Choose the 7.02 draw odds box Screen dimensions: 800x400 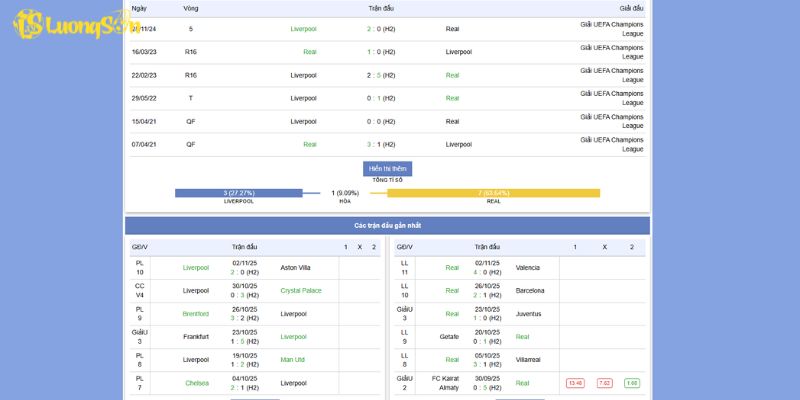pos(604,383)
